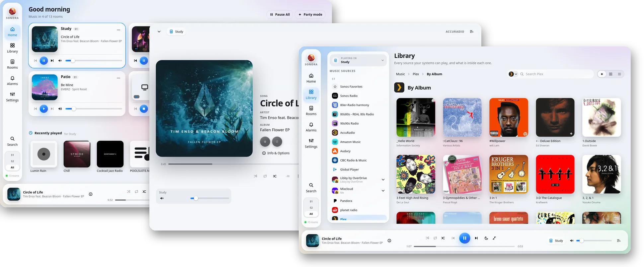Toggle repeat in Library window's player bar
The width and height of the screenshot is (644, 267).
[x=435, y=238]
